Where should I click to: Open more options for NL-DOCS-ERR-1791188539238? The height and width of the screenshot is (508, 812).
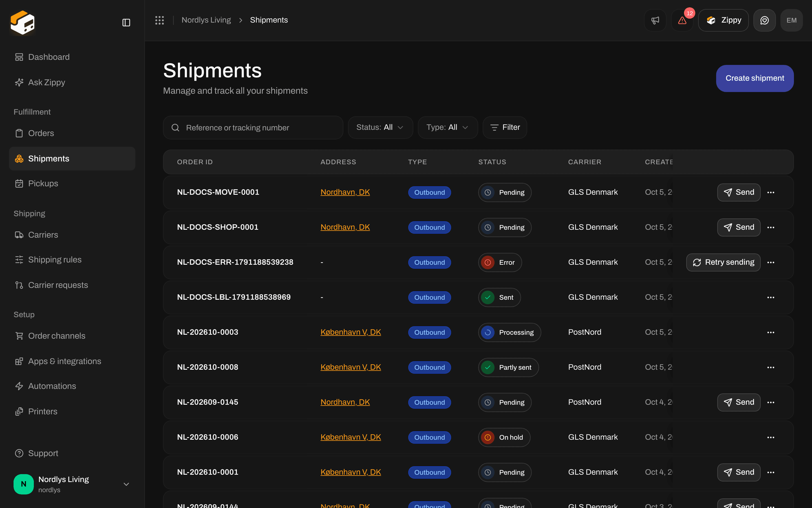click(x=771, y=262)
